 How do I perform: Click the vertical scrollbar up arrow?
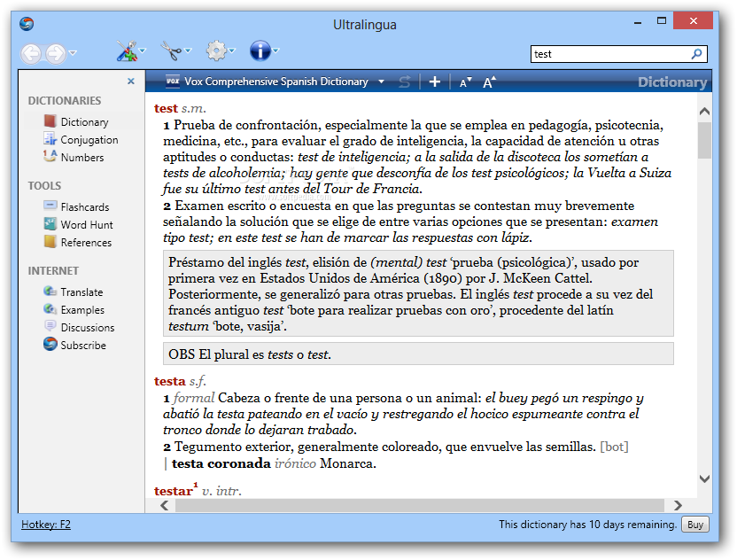point(704,112)
